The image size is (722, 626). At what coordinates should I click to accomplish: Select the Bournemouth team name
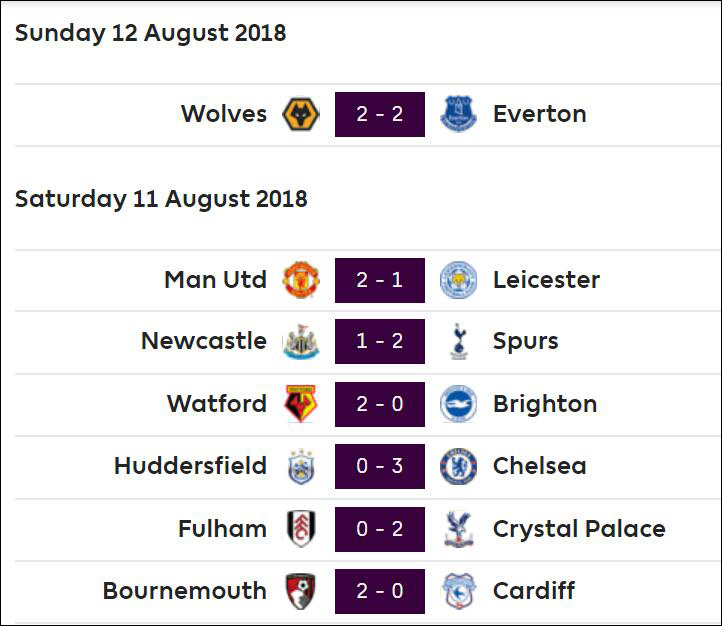(x=185, y=591)
